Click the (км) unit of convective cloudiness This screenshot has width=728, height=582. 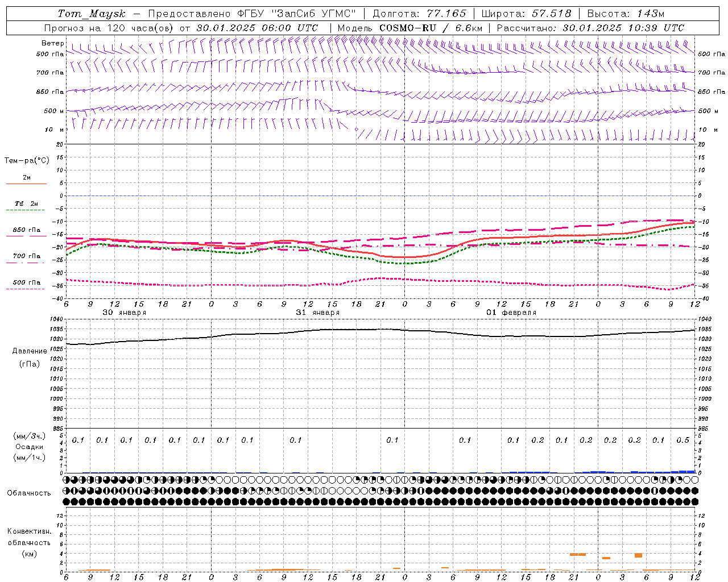pyautogui.click(x=29, y=554)
